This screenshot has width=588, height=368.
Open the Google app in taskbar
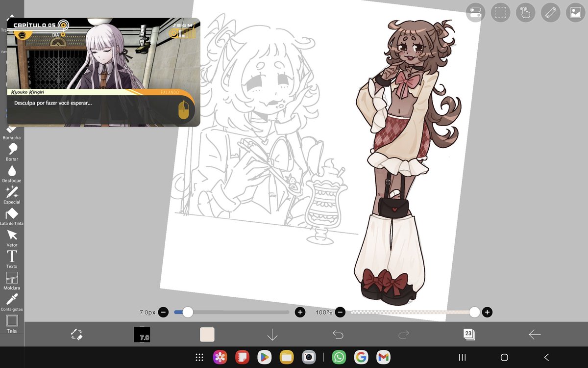(361, 357)
